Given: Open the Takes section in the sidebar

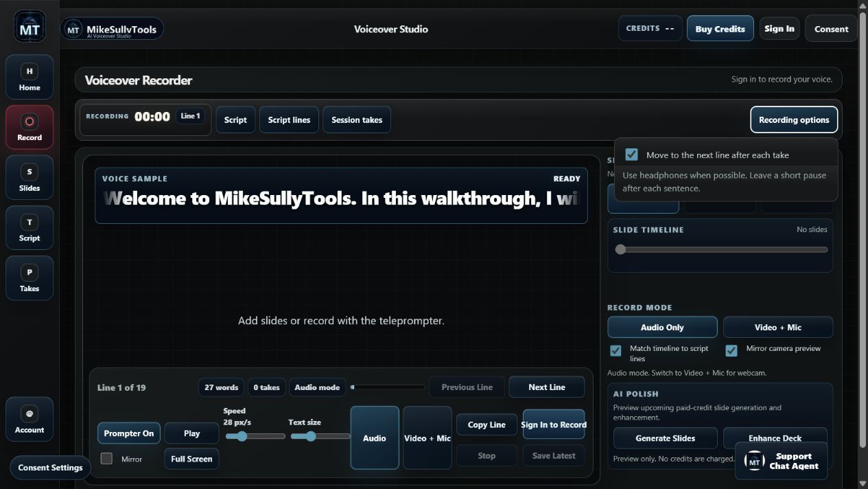Looking at the screenshot, I should (x=30, y=278).
